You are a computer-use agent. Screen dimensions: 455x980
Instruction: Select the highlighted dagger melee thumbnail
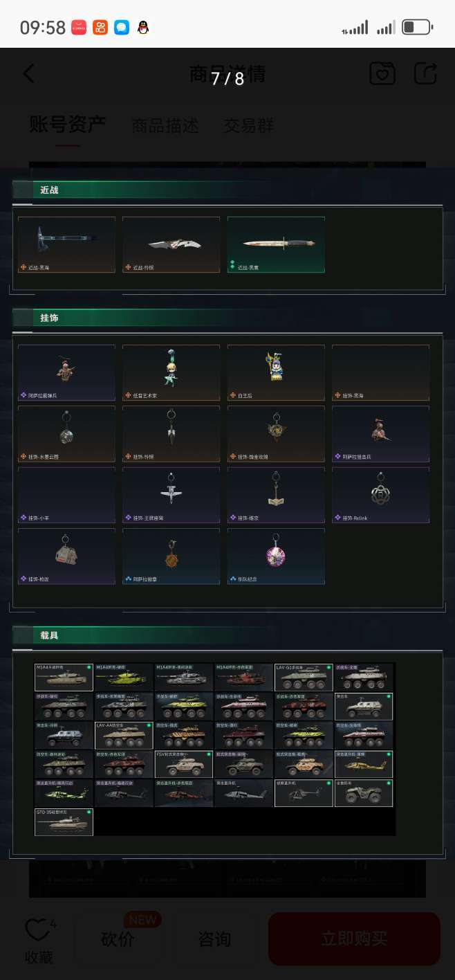pyautogui.click(x=276, y=244)
